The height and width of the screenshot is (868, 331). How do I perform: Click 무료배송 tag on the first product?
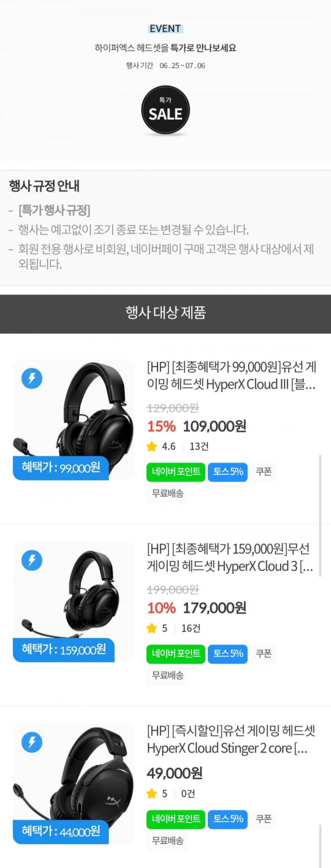[168, 494]
